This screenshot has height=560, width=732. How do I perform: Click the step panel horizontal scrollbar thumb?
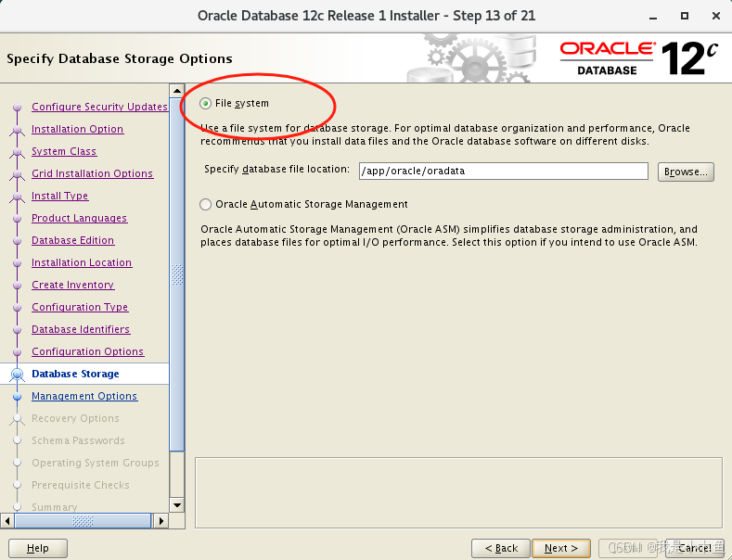(x=83, y=520)
